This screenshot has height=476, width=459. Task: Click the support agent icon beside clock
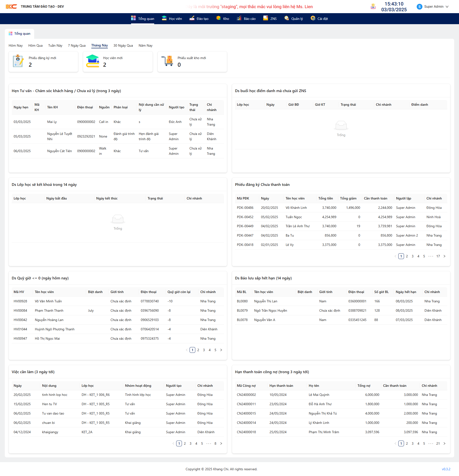[x=373, y=6]
